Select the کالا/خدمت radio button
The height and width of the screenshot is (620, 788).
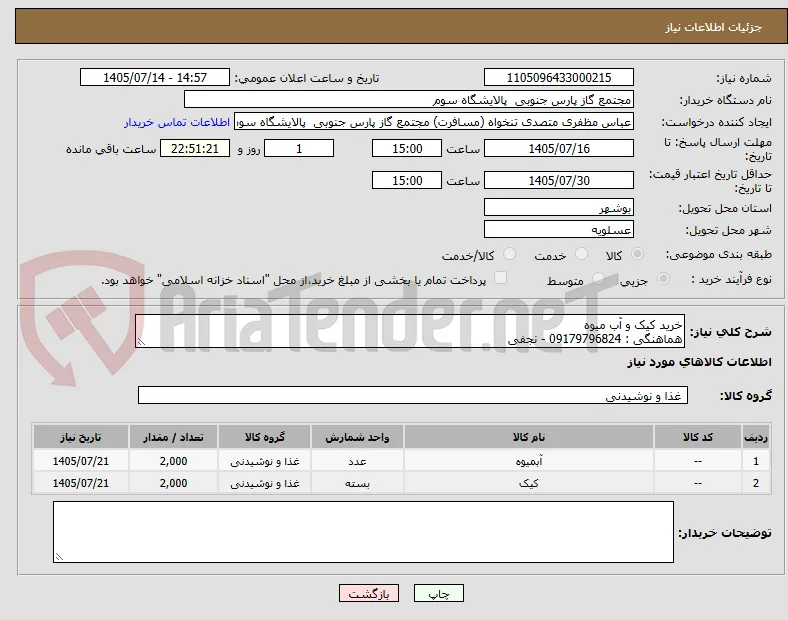tap(510, 254)
